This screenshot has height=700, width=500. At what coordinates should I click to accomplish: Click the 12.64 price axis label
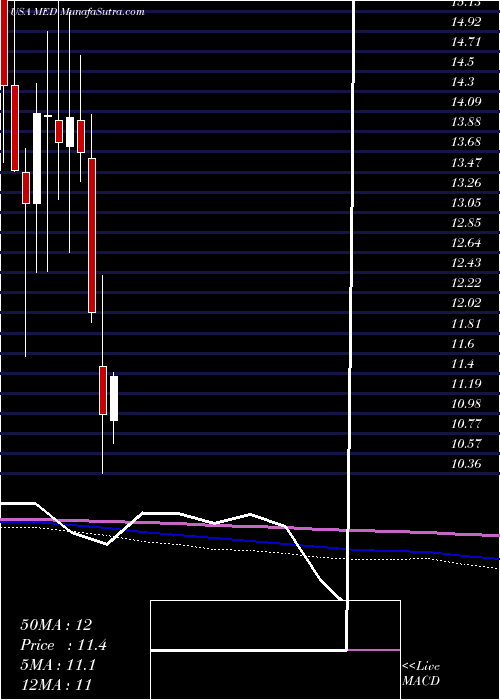click(467, 243)
